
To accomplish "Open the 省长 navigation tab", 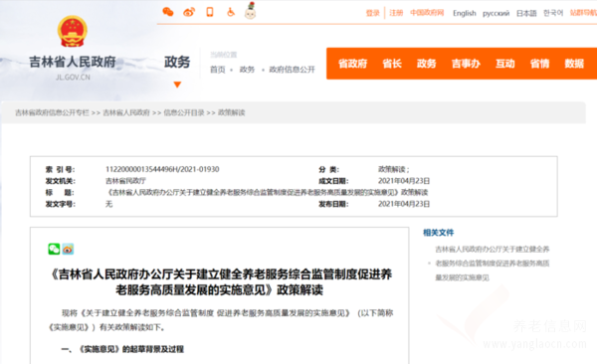I will (x=392, y=64).
